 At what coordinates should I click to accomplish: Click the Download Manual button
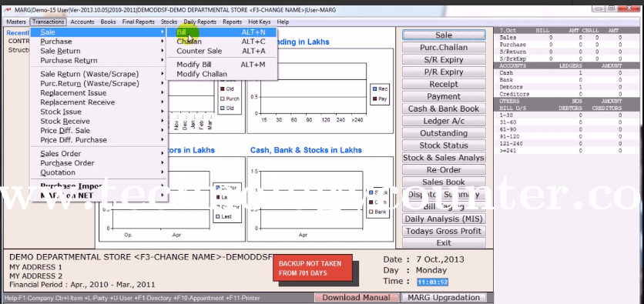[x=356, y=297]
